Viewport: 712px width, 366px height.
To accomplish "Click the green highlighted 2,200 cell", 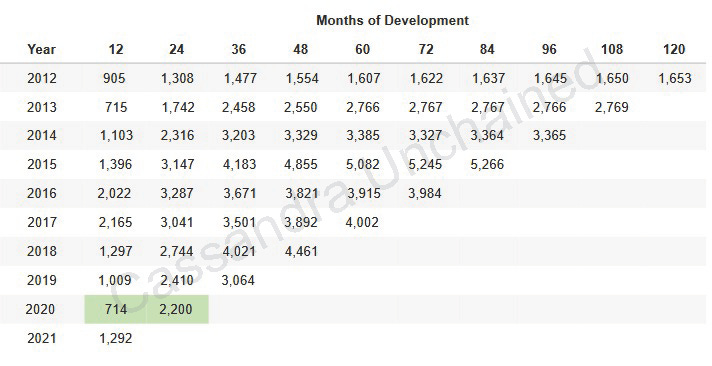I will pyautogui.click(x=177, y=309).
